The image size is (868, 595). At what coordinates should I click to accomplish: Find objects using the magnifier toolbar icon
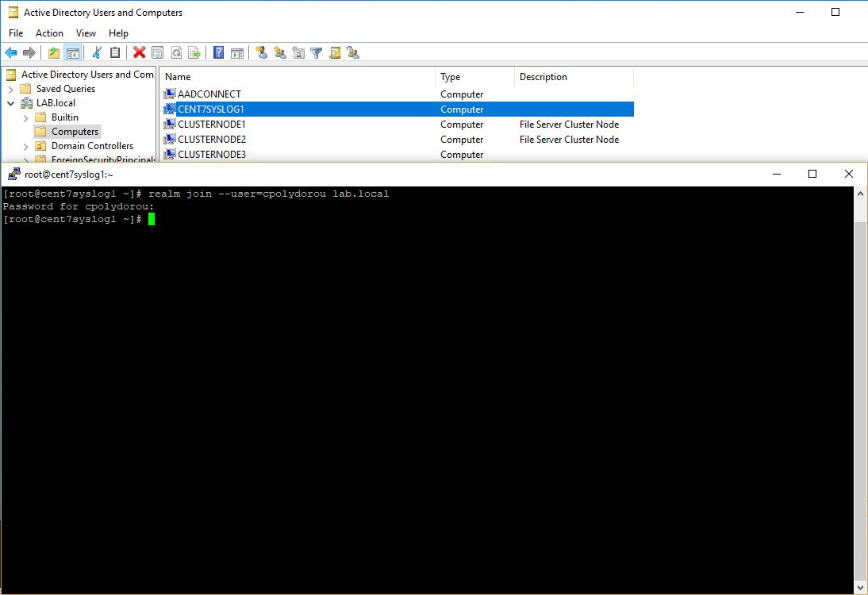(334, 52)
